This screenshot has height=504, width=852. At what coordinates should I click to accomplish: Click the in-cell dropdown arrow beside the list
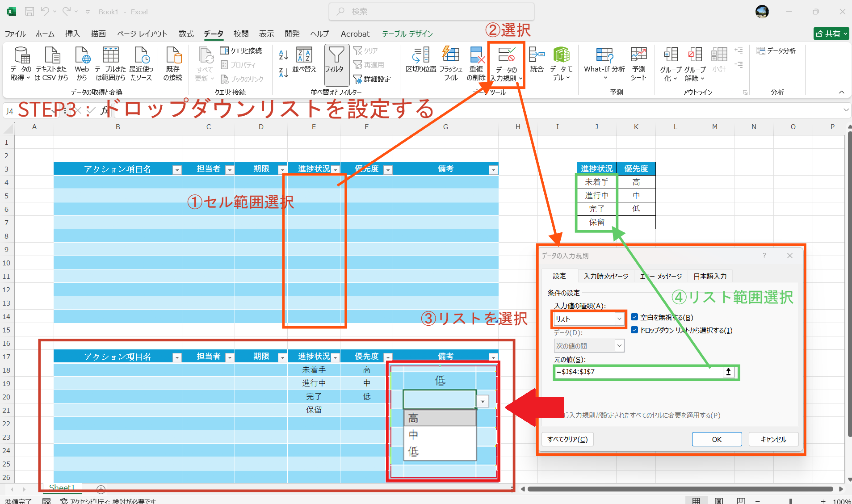coord(483,401)
